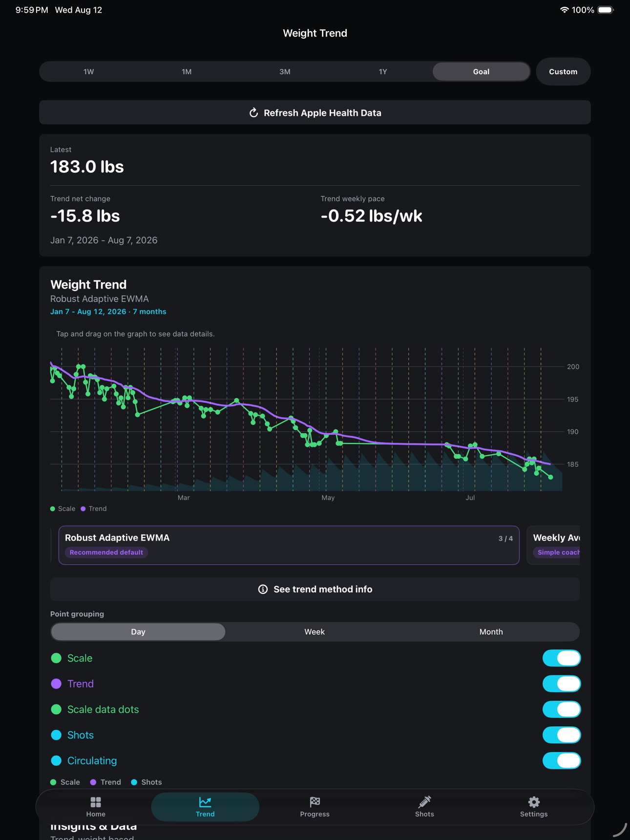
Task: Group points by Week
Action: tap(315, 632)
